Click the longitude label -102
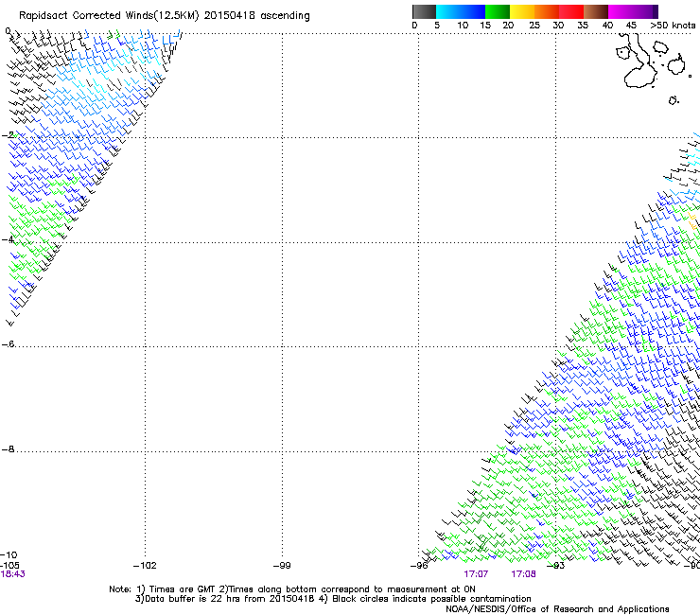The width and height of the screenshot is (700, 615). coord(145,566)
